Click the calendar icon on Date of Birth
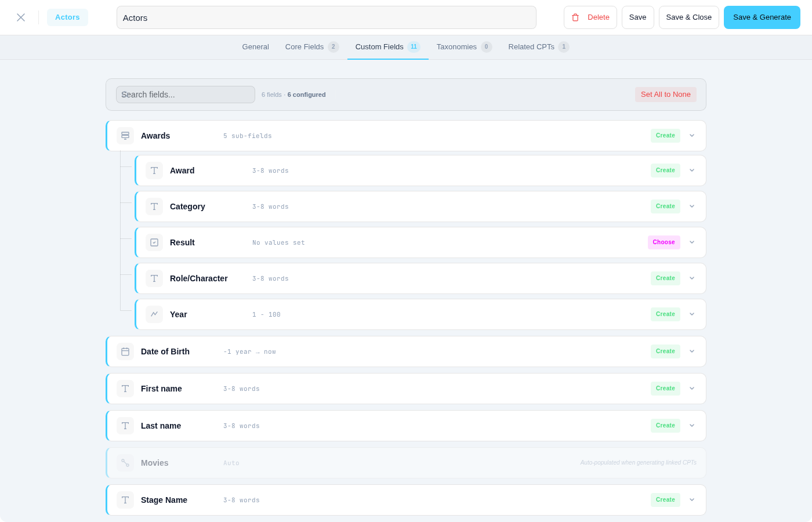 [x=125, y=351]
